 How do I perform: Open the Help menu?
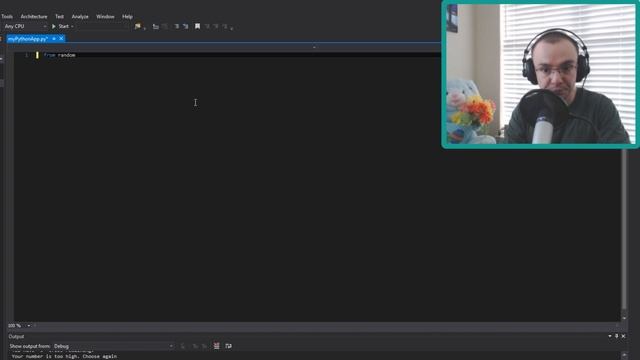pyautogui.click(x=127, y=17)
